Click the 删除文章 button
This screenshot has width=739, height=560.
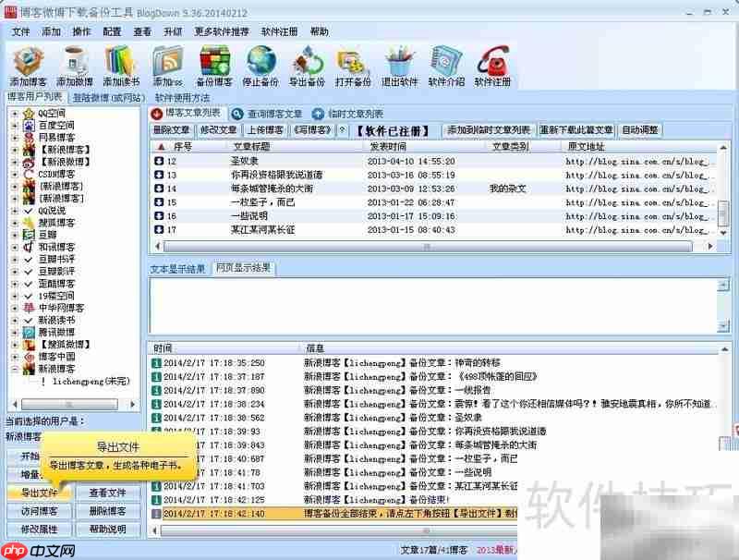click(x=172, y=130)
